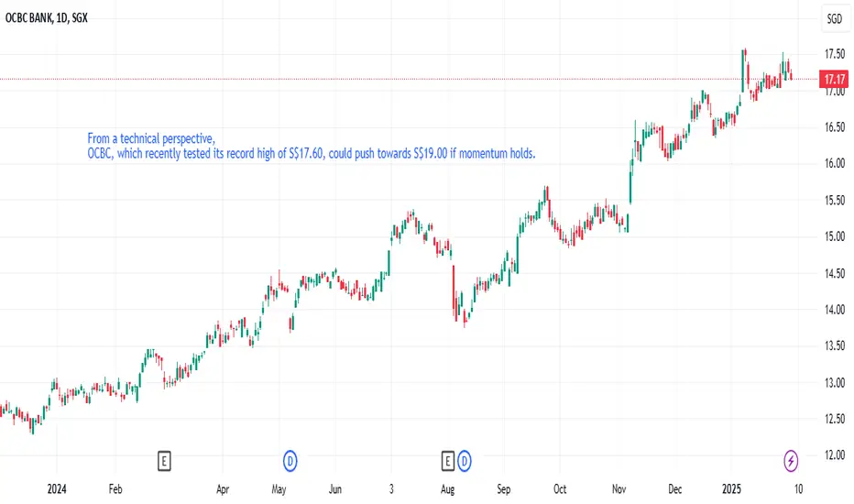Click the Dec time axis label

[674, 488]
